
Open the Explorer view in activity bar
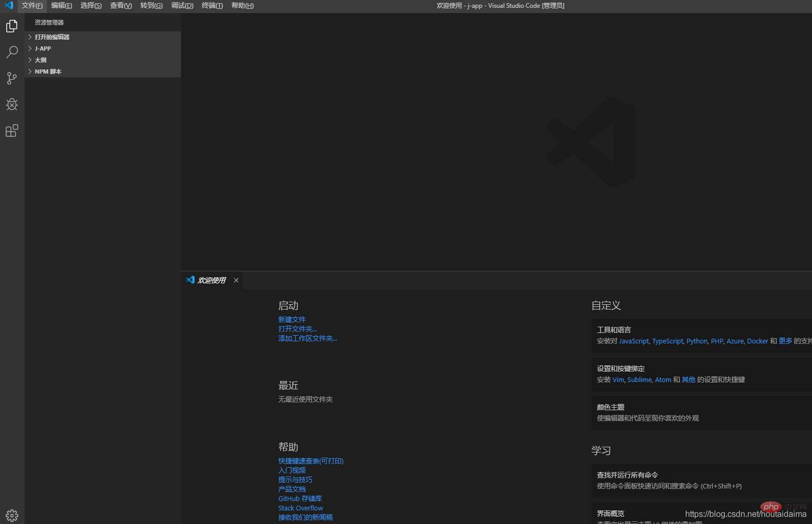click(12, 26)
